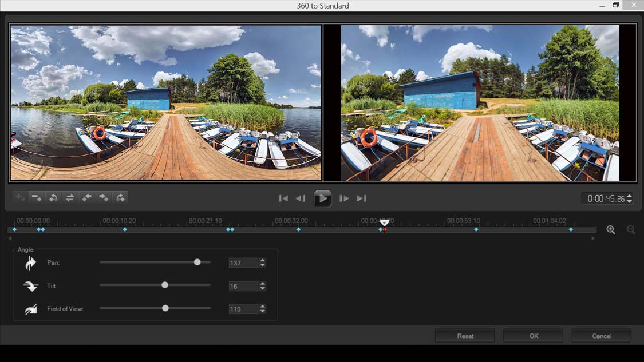Increase the timecode value with up arrow
This screenshot has height=362, width=644.
tap(629, 196)
